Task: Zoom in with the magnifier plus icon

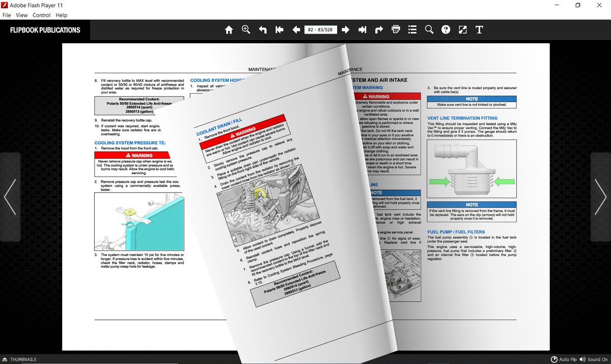Action: tap(246, 30)
